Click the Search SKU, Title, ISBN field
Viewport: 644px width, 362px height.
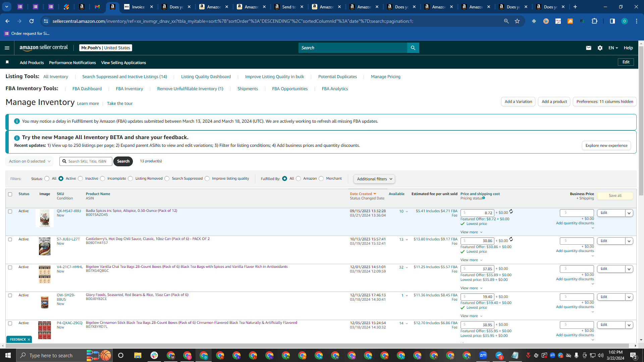pos(86,161)
